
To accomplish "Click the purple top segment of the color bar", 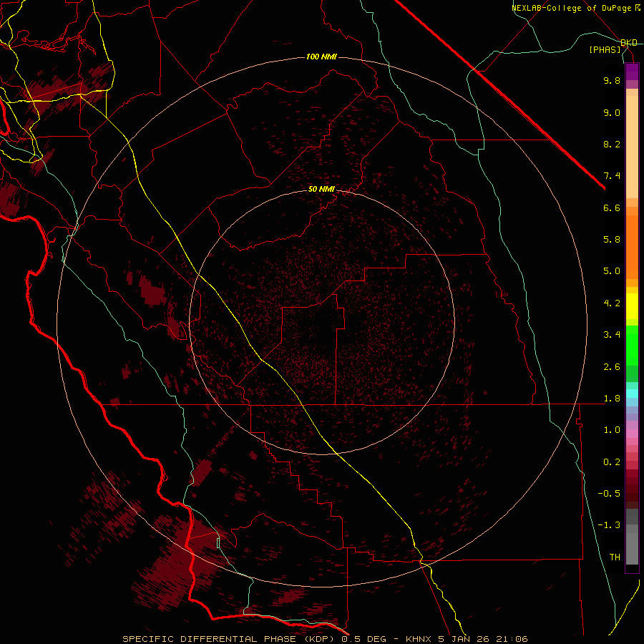I will tap(632, 72).
